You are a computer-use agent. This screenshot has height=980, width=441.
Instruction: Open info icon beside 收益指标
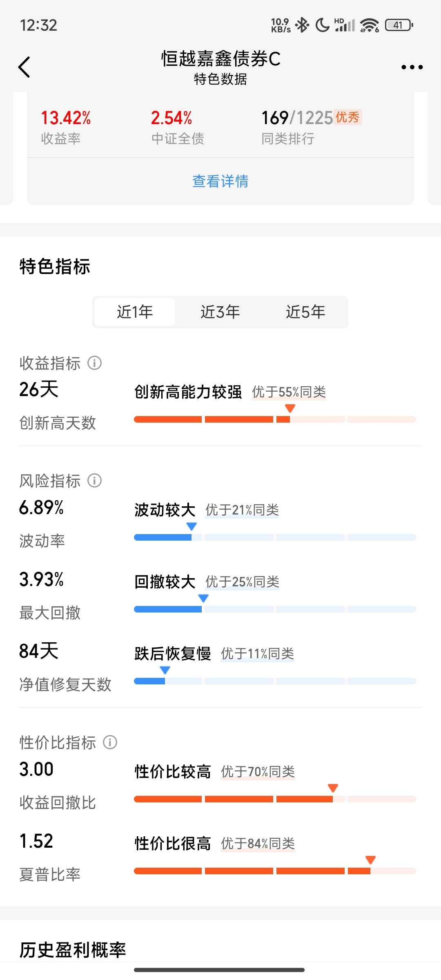pyautogui.click(x=95, y=363)
